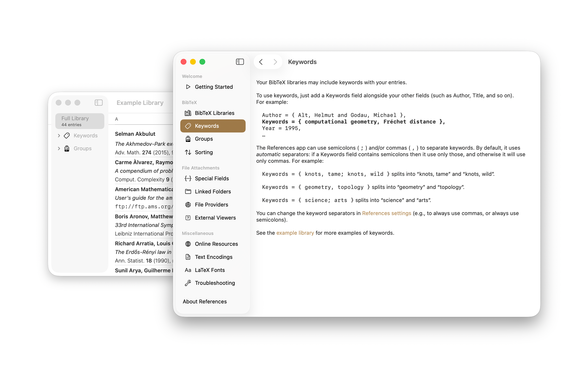This screenshot has height=368, width=588.
Task: Click the LaTeX Fonts Aa icon
Action: [188, 270]
